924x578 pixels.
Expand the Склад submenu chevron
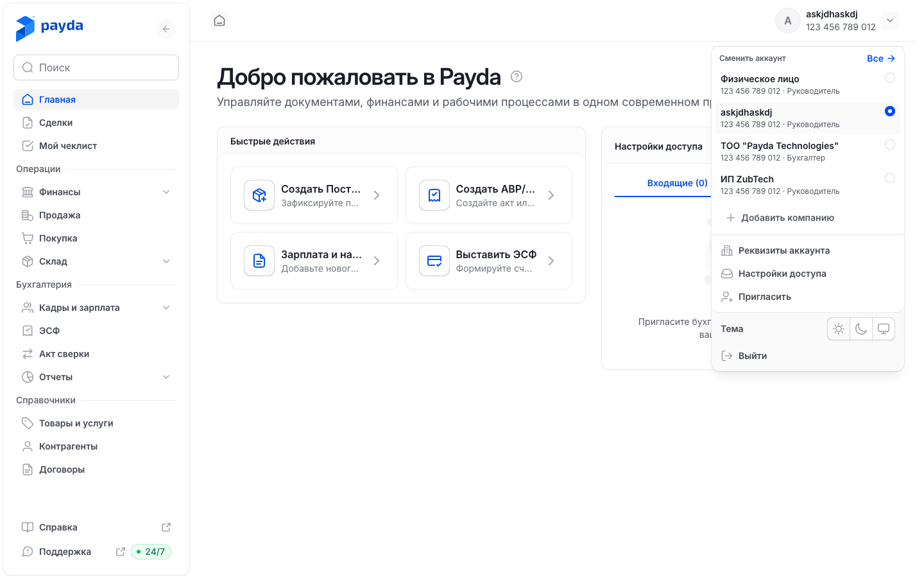click(x=166, y=261)
